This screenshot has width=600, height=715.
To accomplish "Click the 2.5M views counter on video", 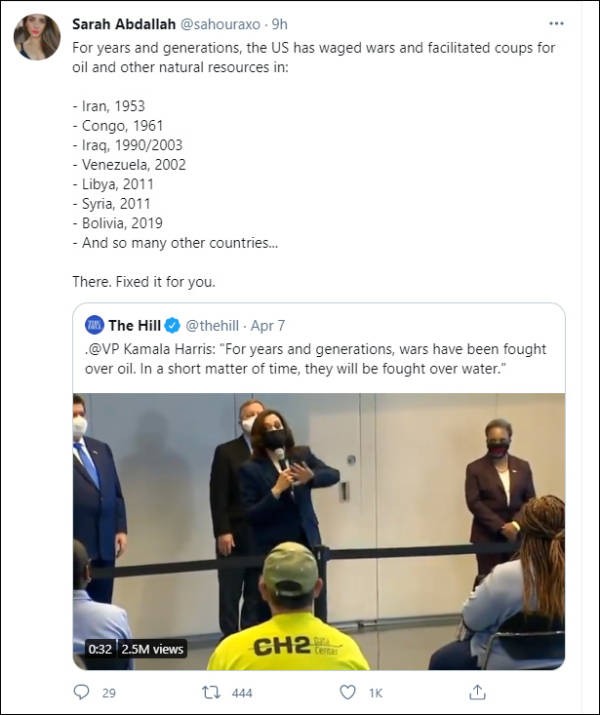I will click(x=153, y=649).
